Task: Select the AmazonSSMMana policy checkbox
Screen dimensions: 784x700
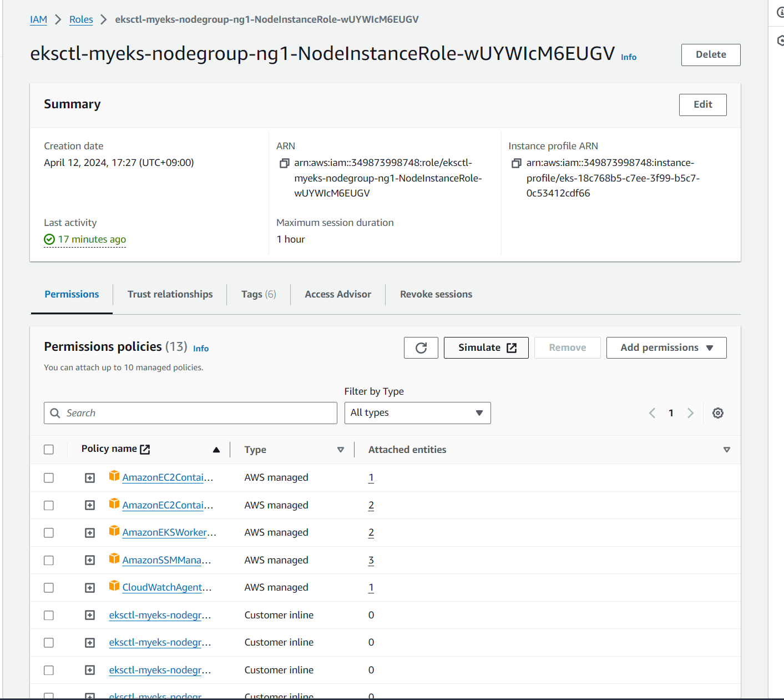Action: tap(49, 561)
